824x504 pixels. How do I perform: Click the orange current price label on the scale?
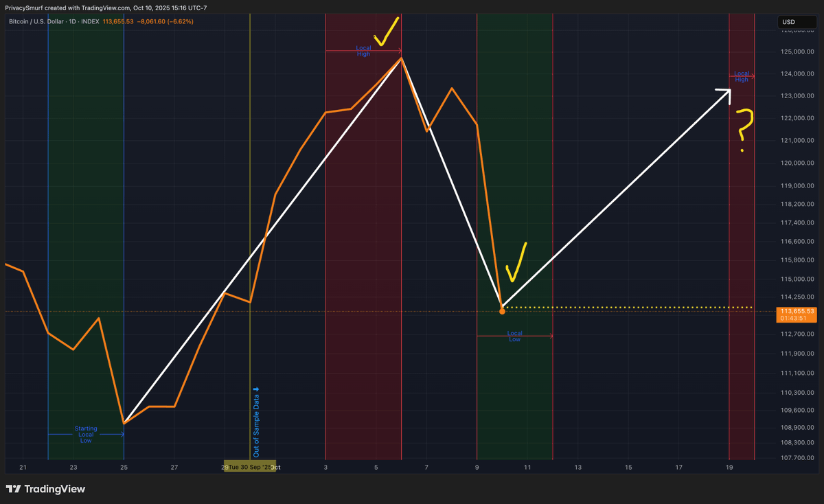[795, 313]
